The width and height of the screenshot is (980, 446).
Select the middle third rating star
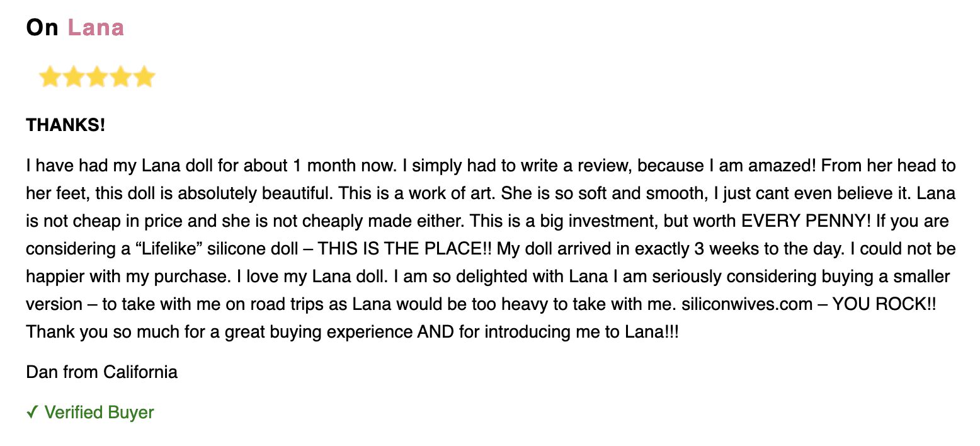click(x=97, y=77)
